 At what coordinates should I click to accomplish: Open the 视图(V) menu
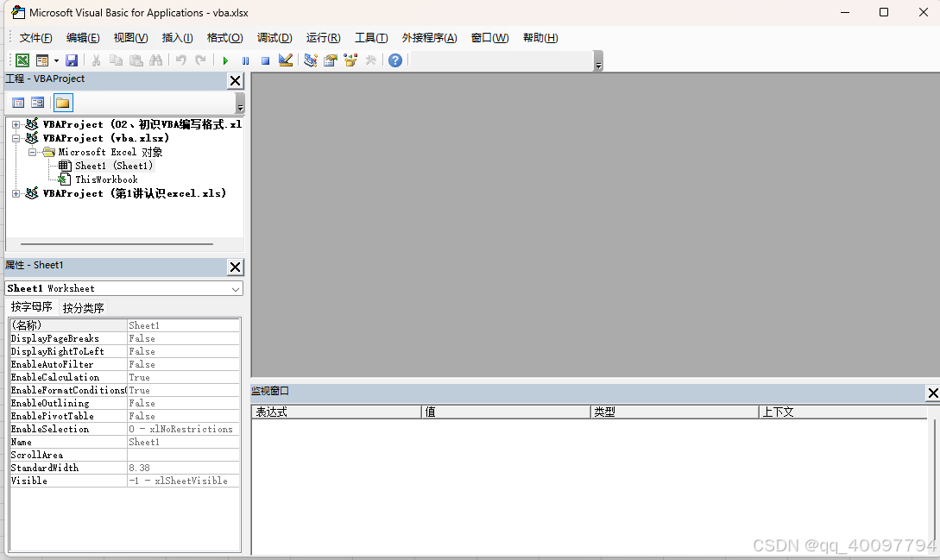pyautogui.click(x=130, y=38)
